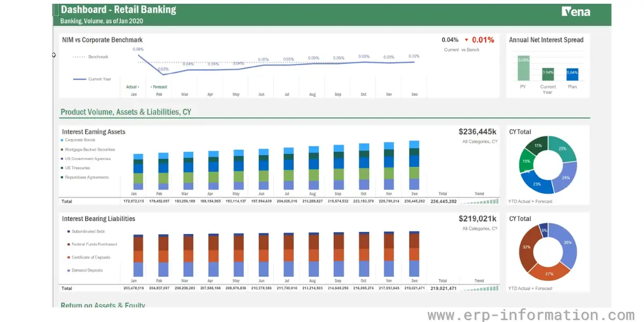Click the Forecast marker under the NIM chart
Image resolution: width=644 pixels, height=322 pixels.
[x=159, y=86]
